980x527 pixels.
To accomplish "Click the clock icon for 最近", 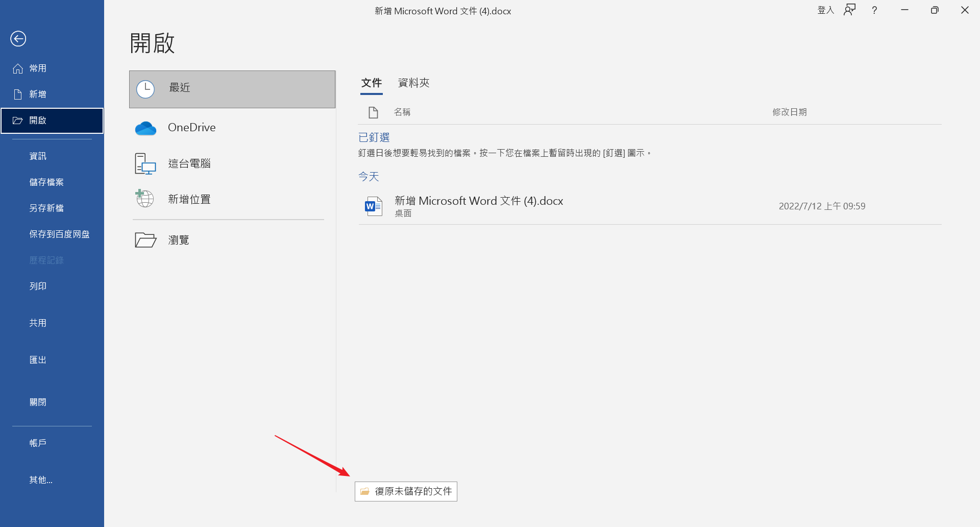I will coord(145,89).
